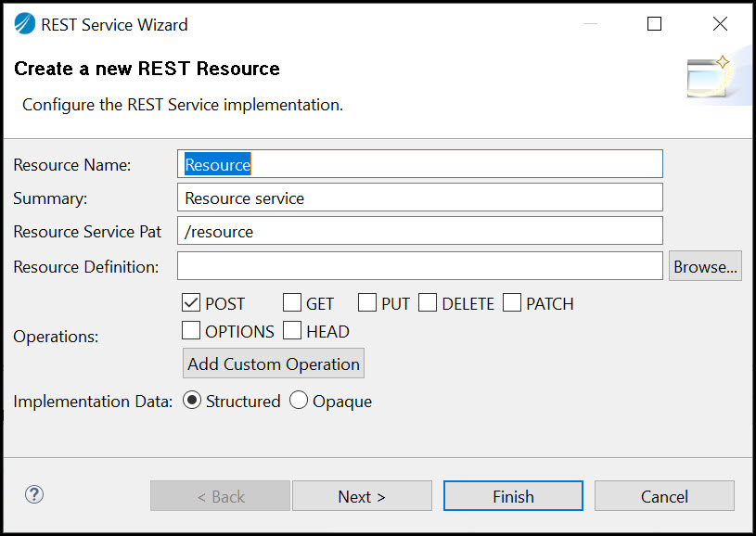Viewport: 756px width, 536px height.
Task: Click Finish to create the resource
Action: tap(513, 496)
